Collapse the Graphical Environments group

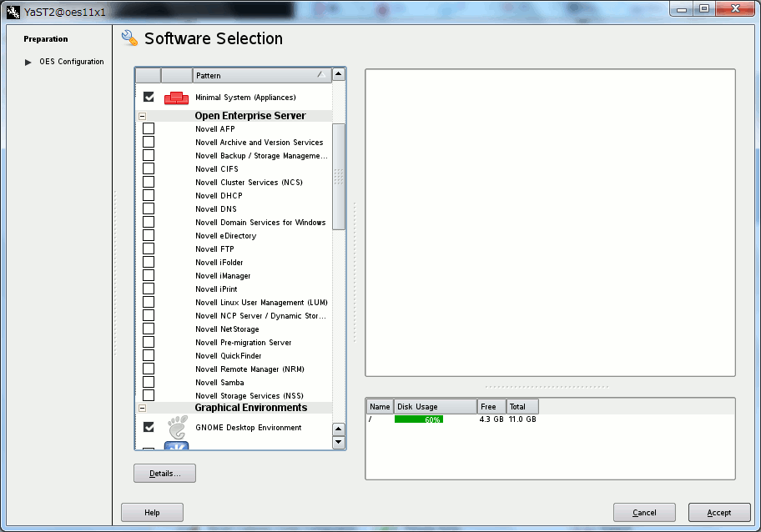[x=142, y=408]
